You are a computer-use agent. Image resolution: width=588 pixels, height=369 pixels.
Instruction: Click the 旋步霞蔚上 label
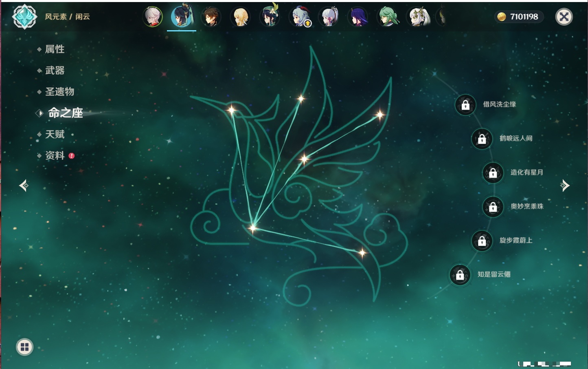(x=516, y=240)
